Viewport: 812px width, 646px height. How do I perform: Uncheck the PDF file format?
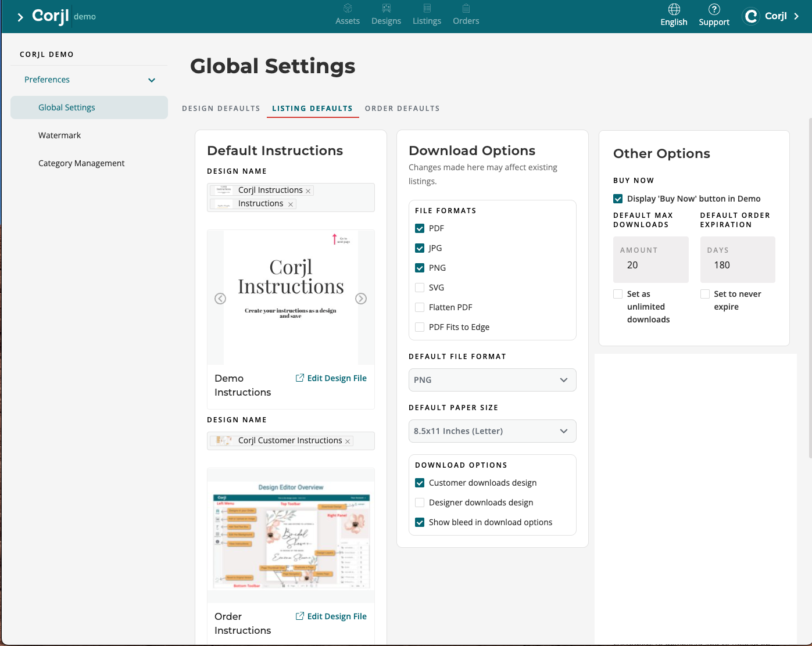(420, 228)
